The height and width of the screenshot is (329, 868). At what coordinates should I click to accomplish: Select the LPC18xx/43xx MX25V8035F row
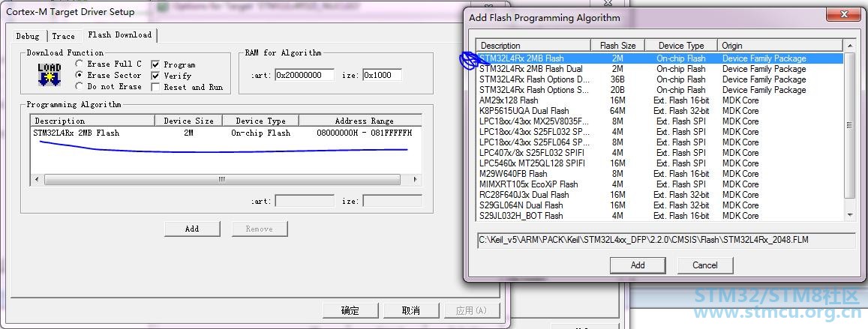660,121
